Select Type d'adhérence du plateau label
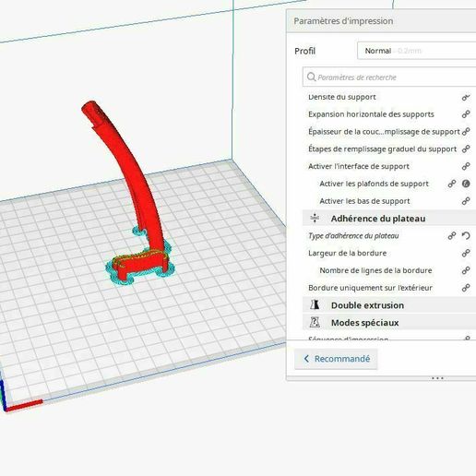 (x=353, y=236)
